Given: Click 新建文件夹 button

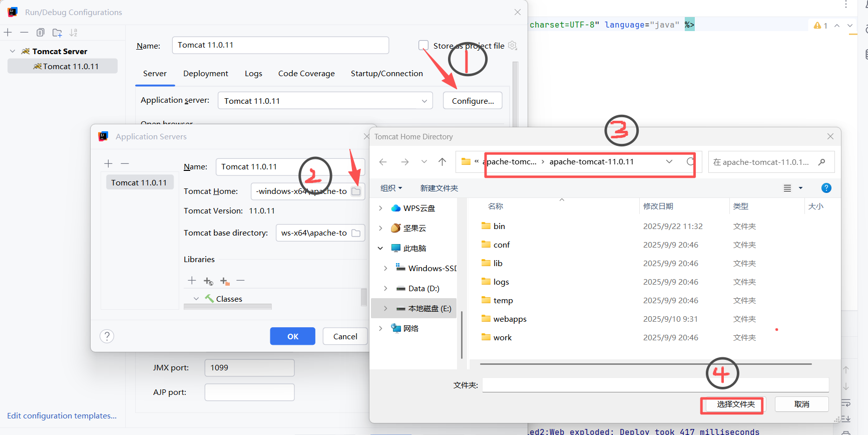Looking at the screenshot, I should click(x=439, y=188).
